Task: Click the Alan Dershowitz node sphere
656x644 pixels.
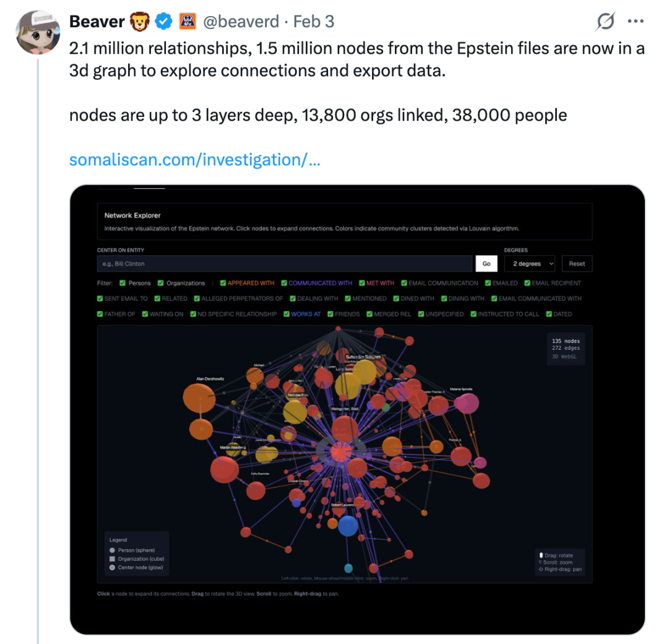Action: (199, 397)
